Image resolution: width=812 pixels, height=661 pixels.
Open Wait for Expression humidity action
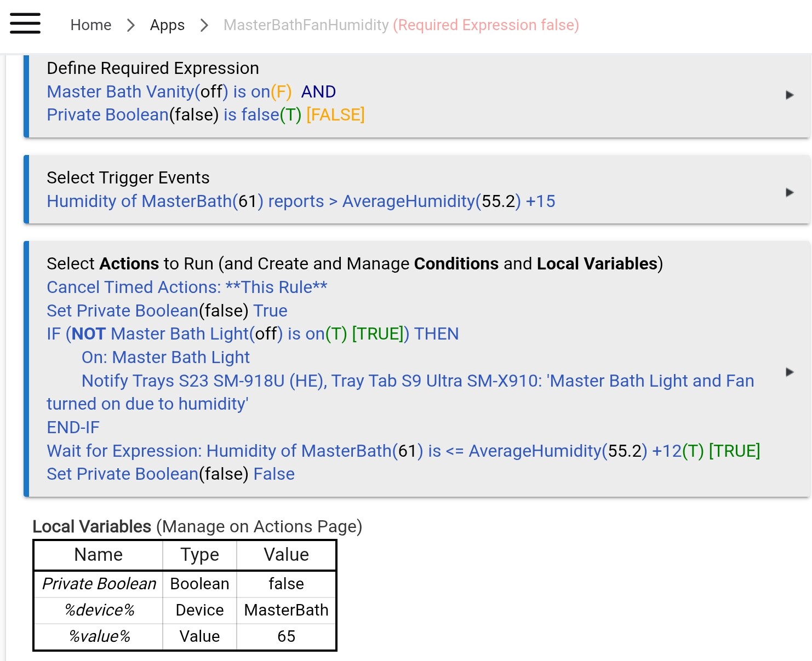coord(403,451)
